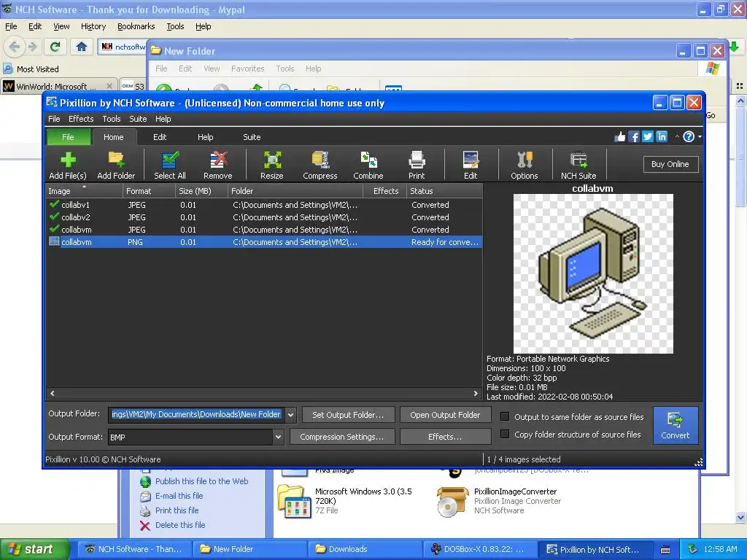Click the green download arrow in Mypal
This screenshot has width=747, height=560.
click(x=734, y=47)
